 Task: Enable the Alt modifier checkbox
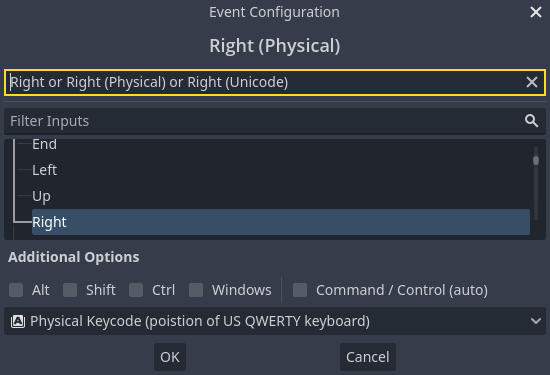pos(16,290)
